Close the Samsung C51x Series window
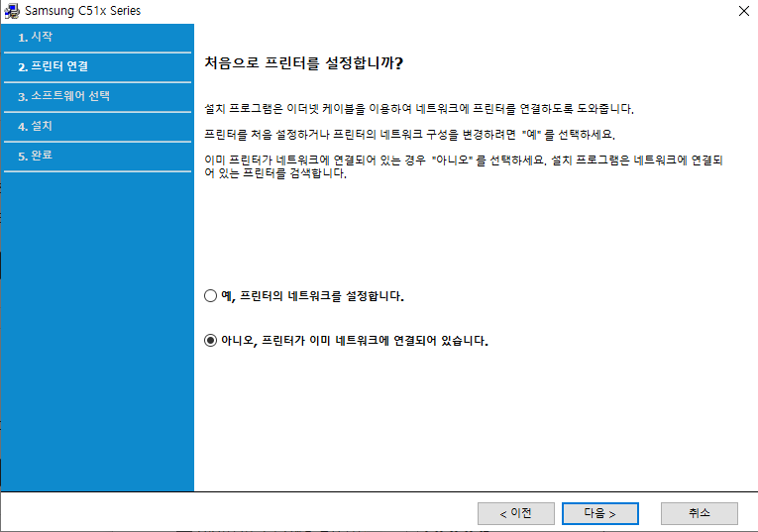The width and height of the screenshot is (758, 532). tap(744, 11)
